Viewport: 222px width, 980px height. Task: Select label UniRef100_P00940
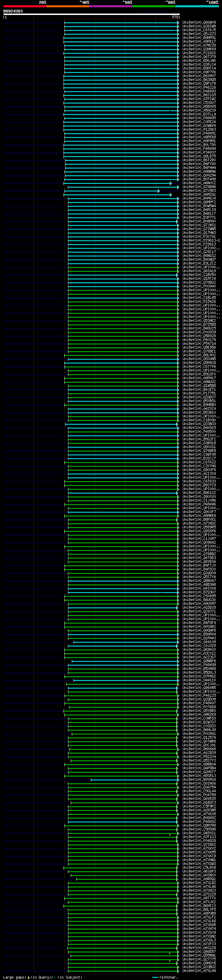[x=199, y=286]
